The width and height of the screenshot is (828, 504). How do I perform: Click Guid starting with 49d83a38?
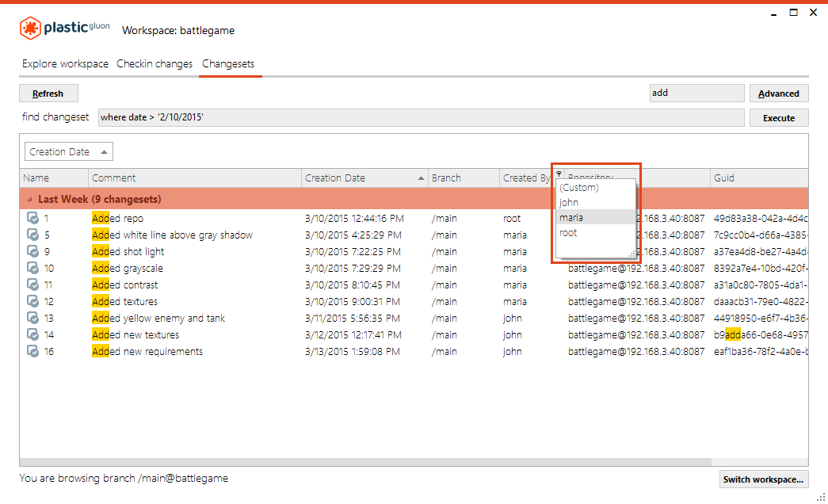coord(761,218)
